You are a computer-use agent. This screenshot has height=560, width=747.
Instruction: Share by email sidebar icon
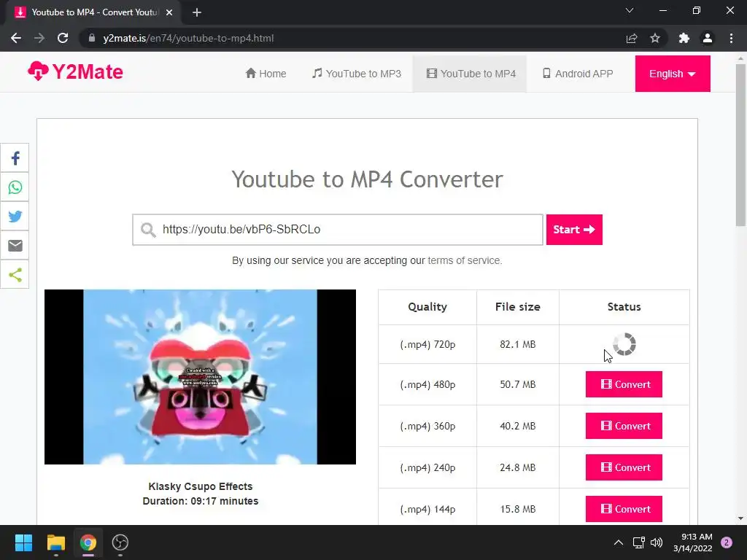click(x=15, y=245)
